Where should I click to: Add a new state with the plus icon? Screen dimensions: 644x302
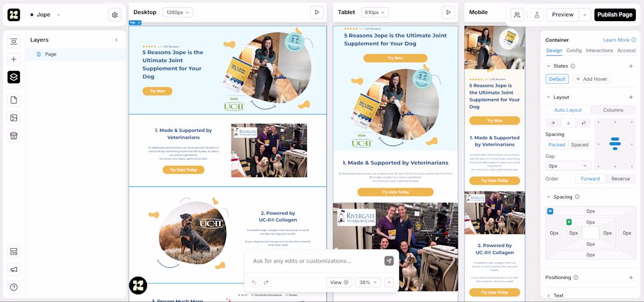coord(631,66)
